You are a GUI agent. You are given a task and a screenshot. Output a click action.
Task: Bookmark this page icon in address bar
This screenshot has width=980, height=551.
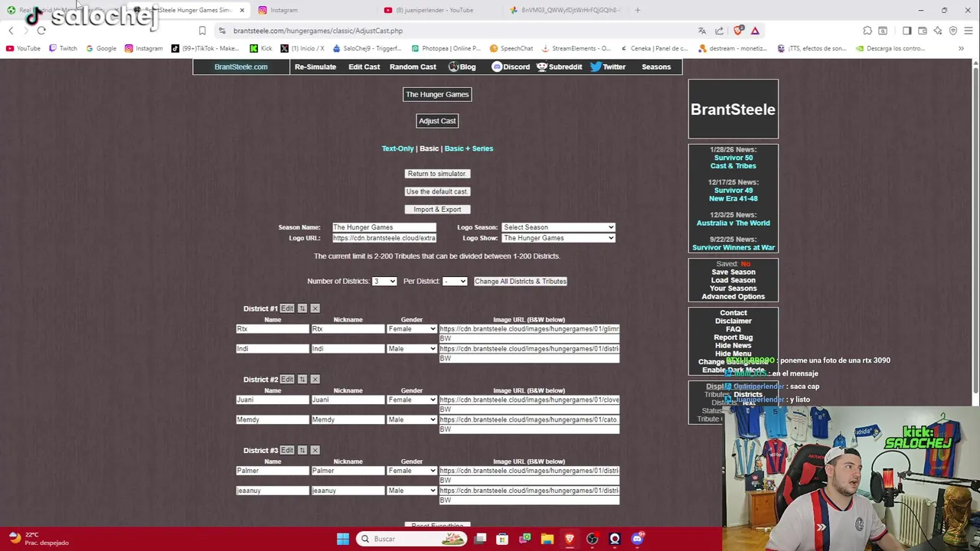tap(202, 31)
